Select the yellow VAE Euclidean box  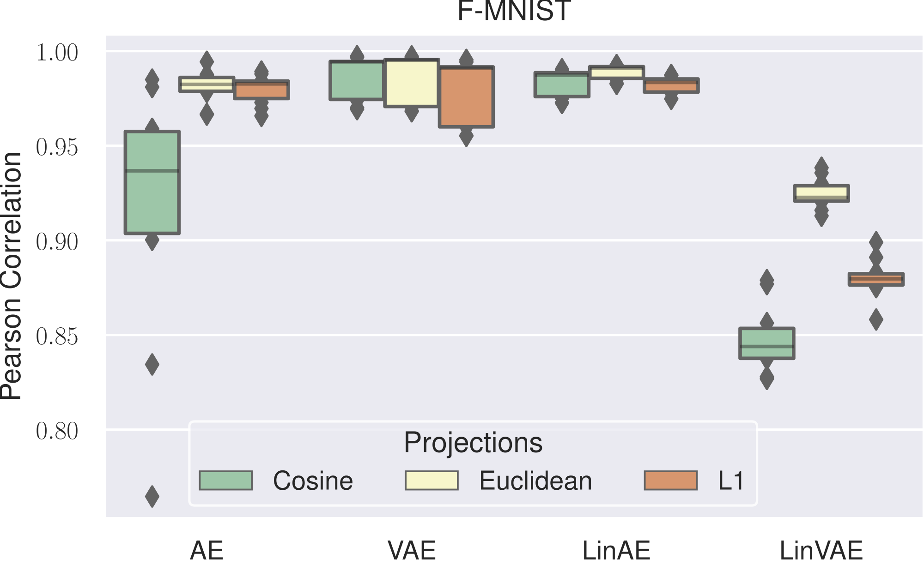tap(411, 83)
